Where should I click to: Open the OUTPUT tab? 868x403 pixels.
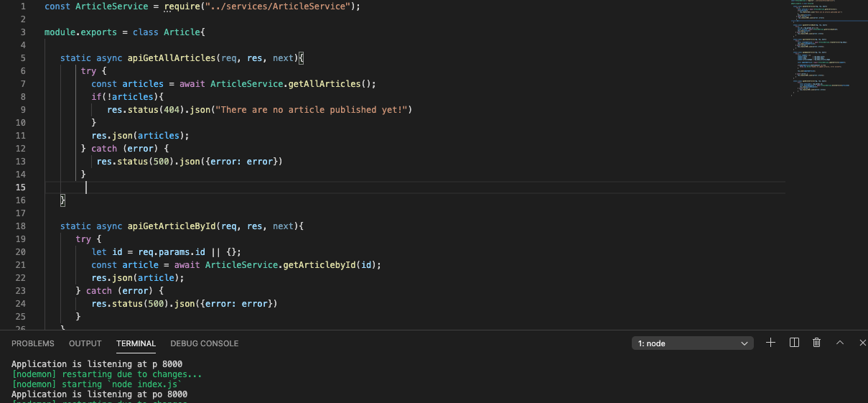85,343
